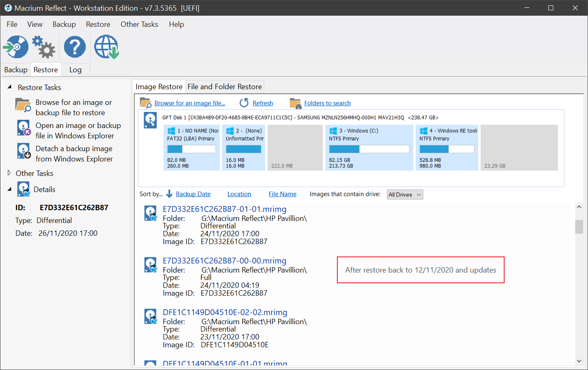Click the image list scroll down arrow
588x370 pixels.
(579, 361)
